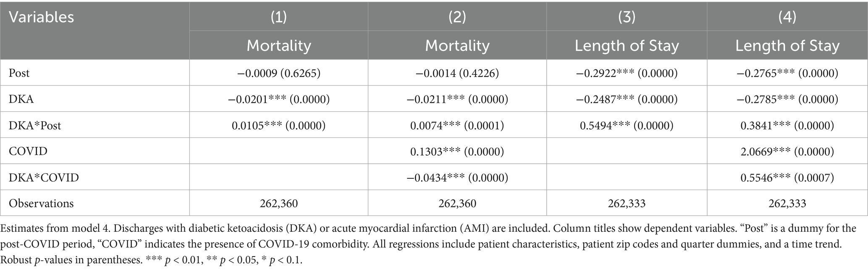868x270 pixels.
Task: Select the −0.0434*** DKA*COVID cell
Action: pyautogui.click(x=457, y=177)
